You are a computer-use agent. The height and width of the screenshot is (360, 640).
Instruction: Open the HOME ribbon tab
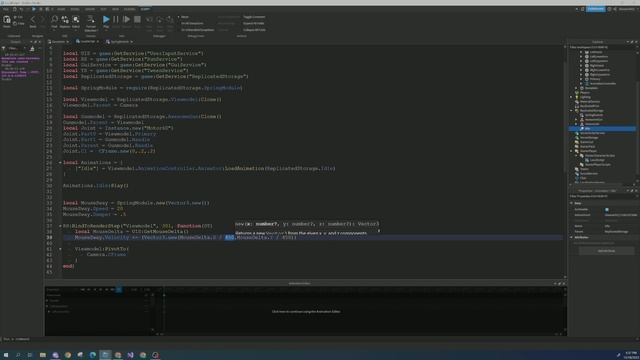coord(61,9)
